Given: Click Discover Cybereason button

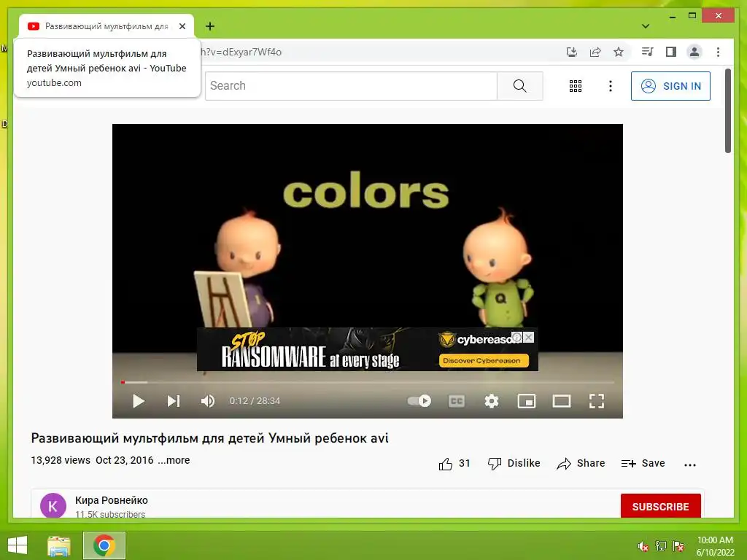Looking at the screenshot, I should (x=483, y=360).
